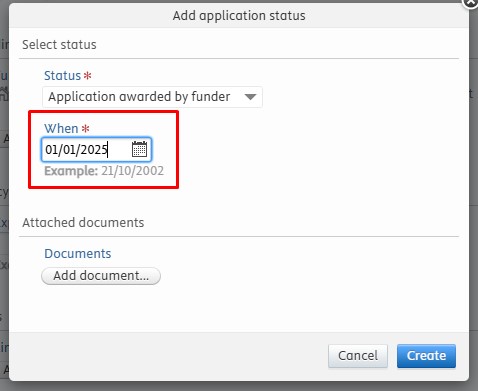478x391 pixels.
Task: Click the empty footer area left of Cancel
Action: 168,356
